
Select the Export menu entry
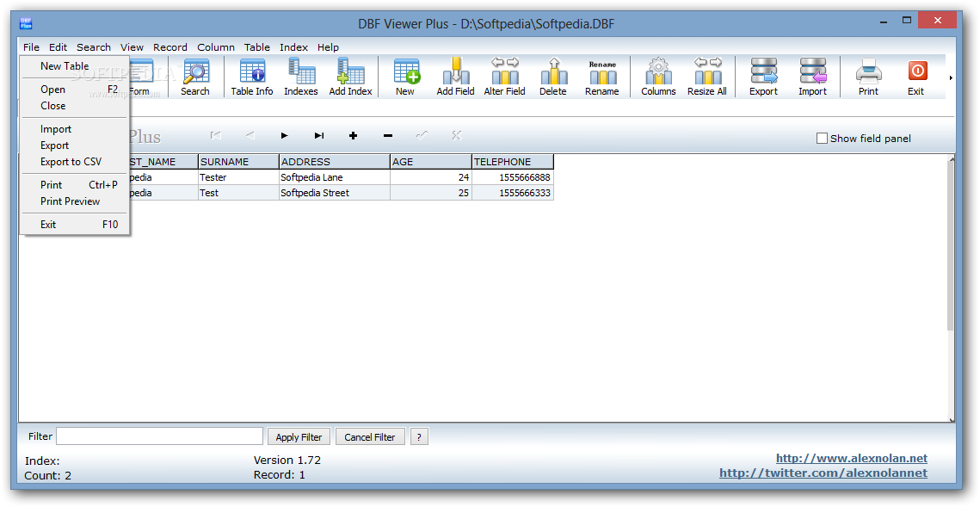pyautogui.click(x=75, y=145)
